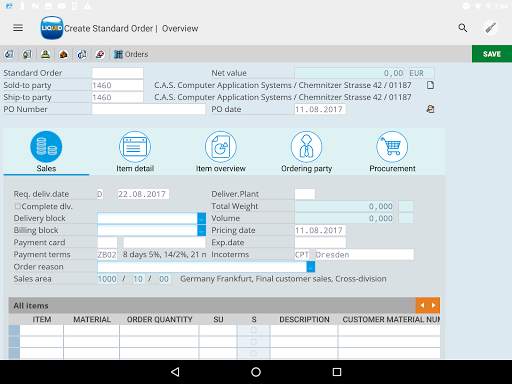Tap the Android recent apps button

pyautogui.click(x=337, y=372)
